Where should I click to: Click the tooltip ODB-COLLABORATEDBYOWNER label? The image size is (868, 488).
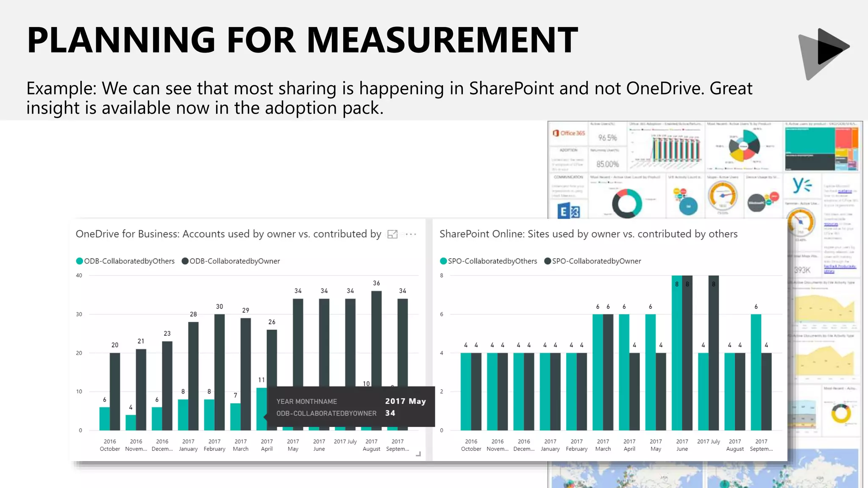[326, 413]
